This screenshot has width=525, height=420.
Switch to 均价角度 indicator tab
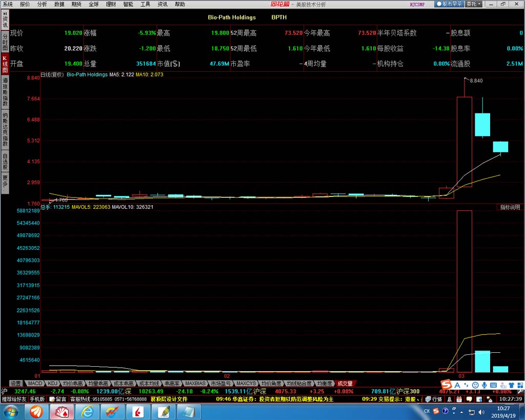tap(271, 384)
